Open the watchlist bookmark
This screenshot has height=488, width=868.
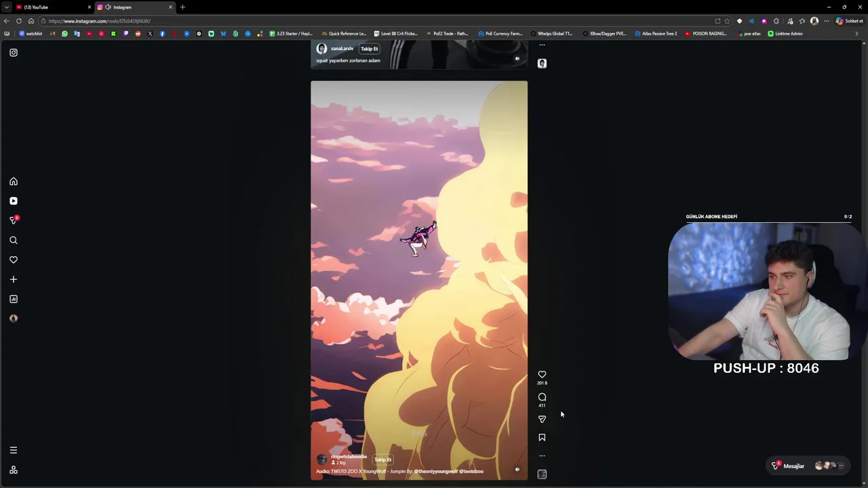tap(31, 33)
